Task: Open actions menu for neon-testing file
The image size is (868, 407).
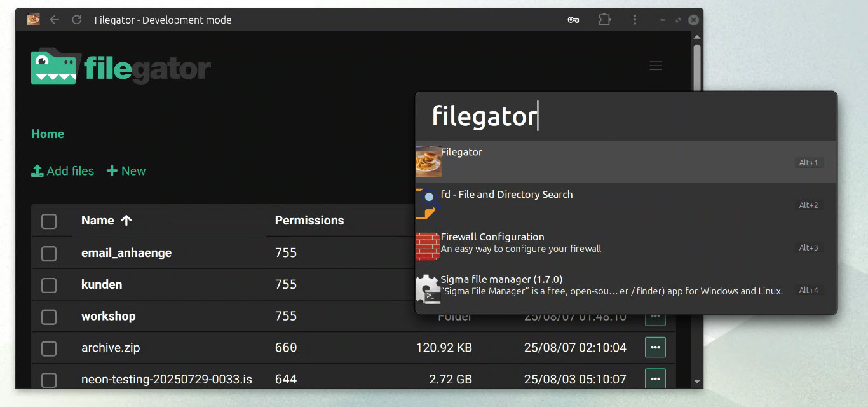Action: click(655, 379)
